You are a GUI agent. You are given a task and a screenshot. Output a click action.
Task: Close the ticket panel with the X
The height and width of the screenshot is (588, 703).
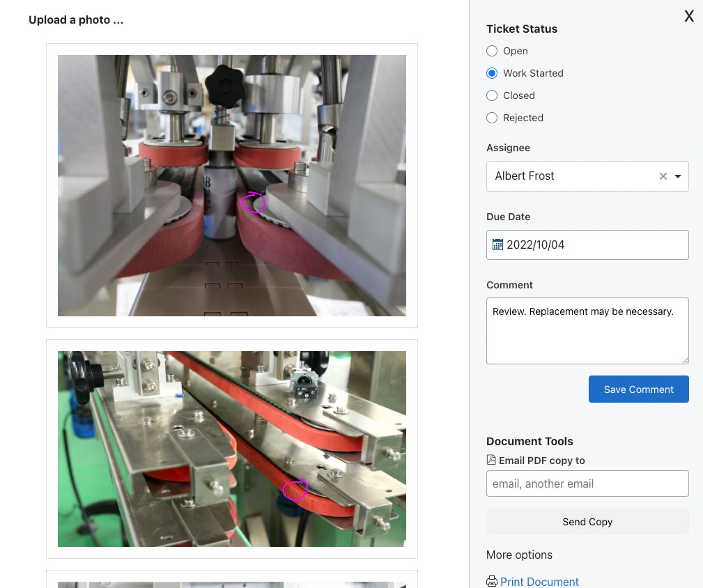click(688, 16)
